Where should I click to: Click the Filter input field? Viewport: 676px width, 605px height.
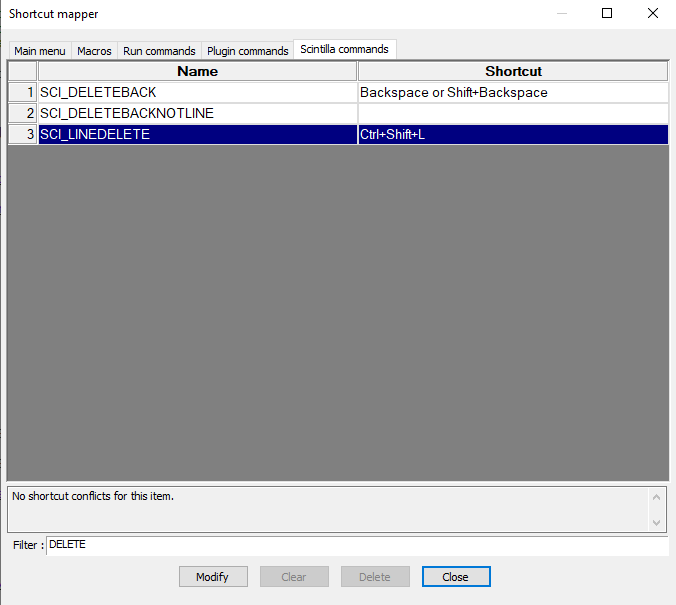(357, 545)
